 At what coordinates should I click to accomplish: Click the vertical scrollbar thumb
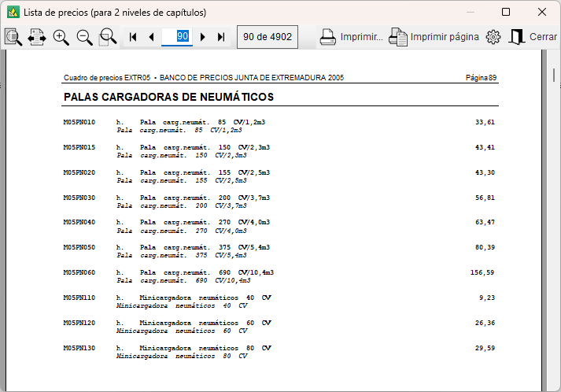[x=553, y=76]
